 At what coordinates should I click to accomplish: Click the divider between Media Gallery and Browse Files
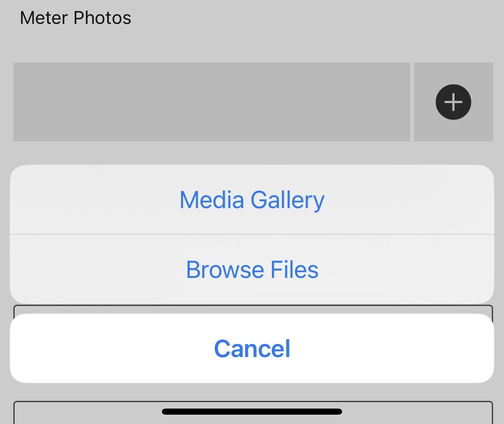tap(252, 234)
